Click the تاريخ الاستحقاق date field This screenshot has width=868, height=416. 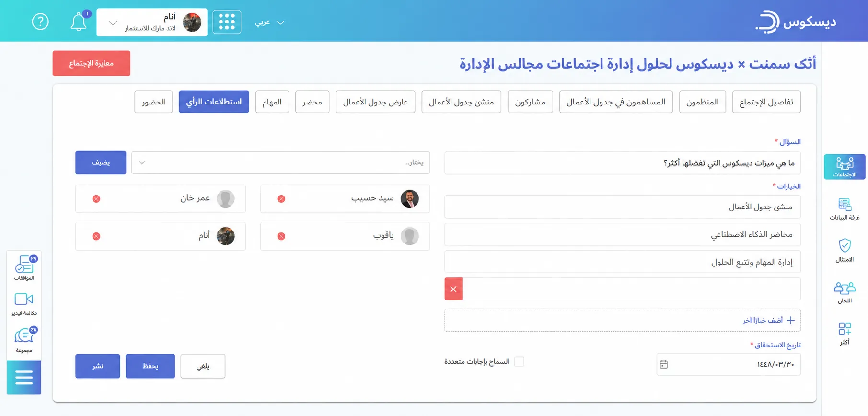click(x=729, y=364)
